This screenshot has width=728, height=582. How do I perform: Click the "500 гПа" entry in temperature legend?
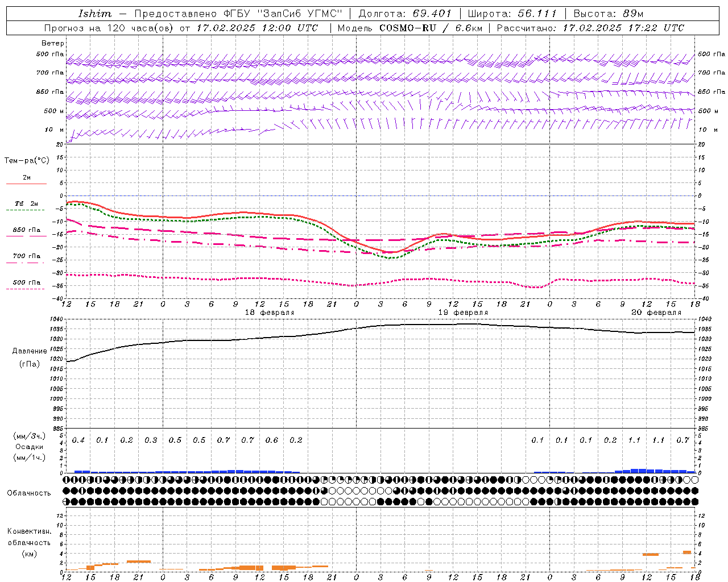point(26,282)
